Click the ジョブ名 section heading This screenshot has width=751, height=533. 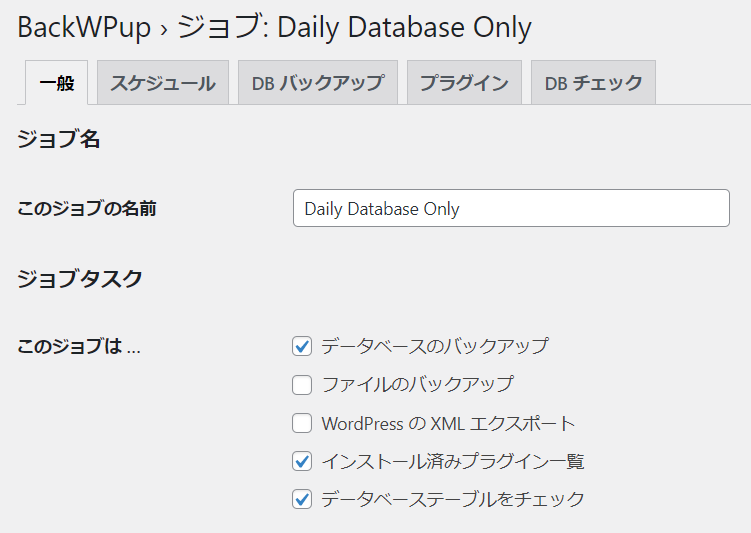pyautogui.click(x=58, y=139)
